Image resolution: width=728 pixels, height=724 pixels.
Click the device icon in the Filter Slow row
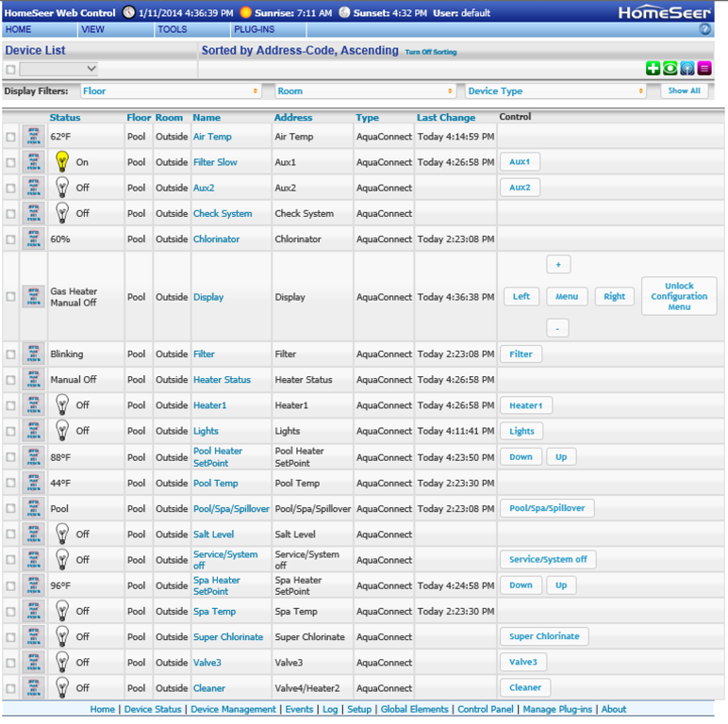tap(33, 162)
